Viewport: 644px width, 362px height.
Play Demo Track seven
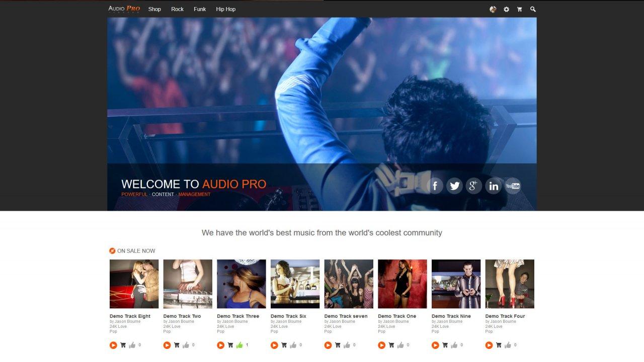pyautogui.click(x=328, y=345)
